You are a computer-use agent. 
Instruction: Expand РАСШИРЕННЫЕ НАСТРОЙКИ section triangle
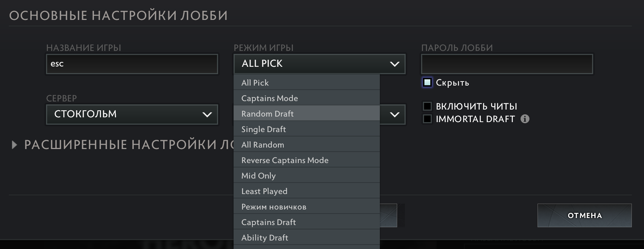coord(14,145)
